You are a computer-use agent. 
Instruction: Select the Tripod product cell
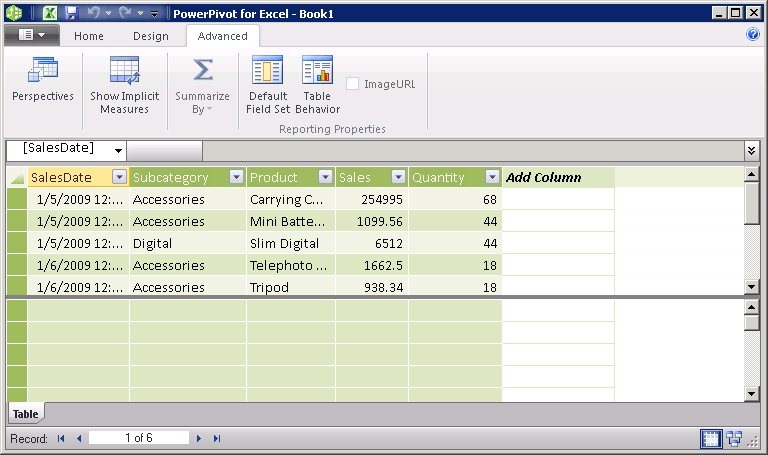pyautogui.click(x=291, y=287)
